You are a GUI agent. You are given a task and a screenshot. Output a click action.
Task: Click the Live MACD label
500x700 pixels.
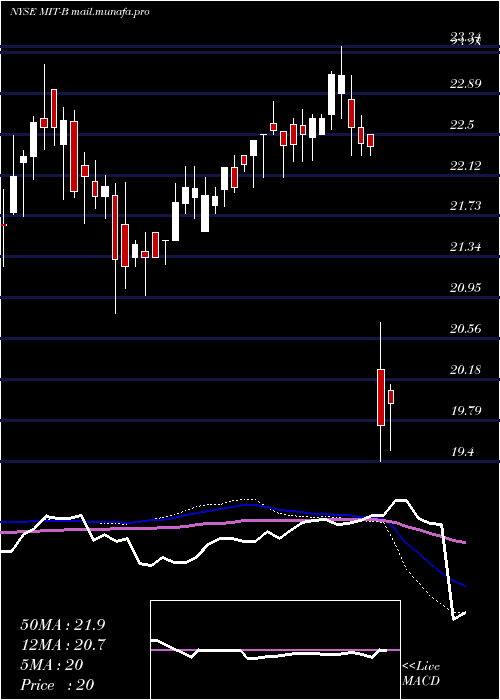coord(421,674)
